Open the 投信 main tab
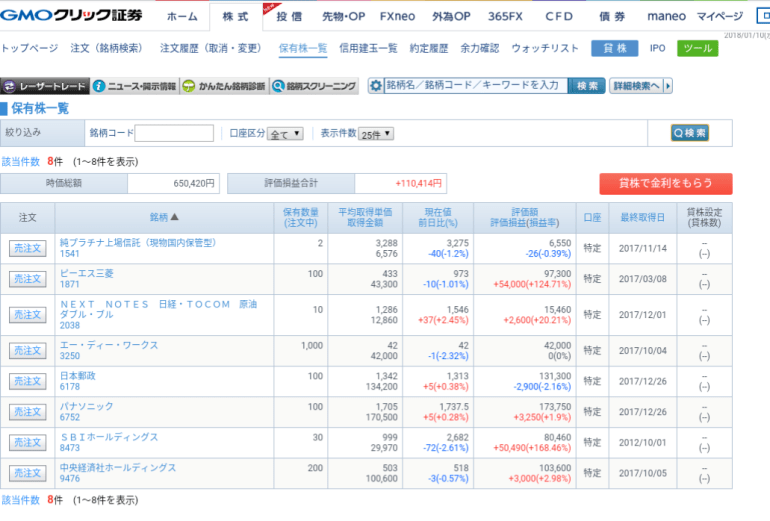Screen dimensions: 770x521 288,17
